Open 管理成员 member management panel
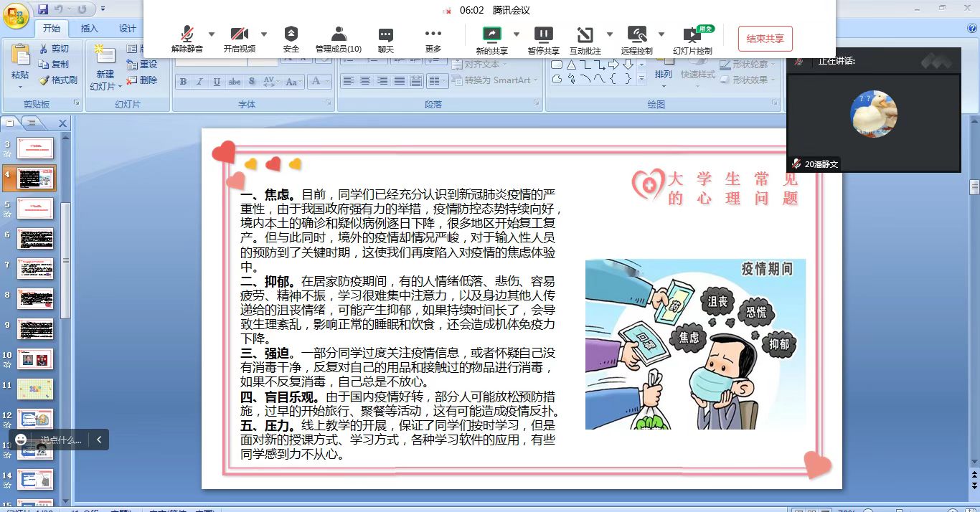Viewport: 980px width, 512px height. 339,38
